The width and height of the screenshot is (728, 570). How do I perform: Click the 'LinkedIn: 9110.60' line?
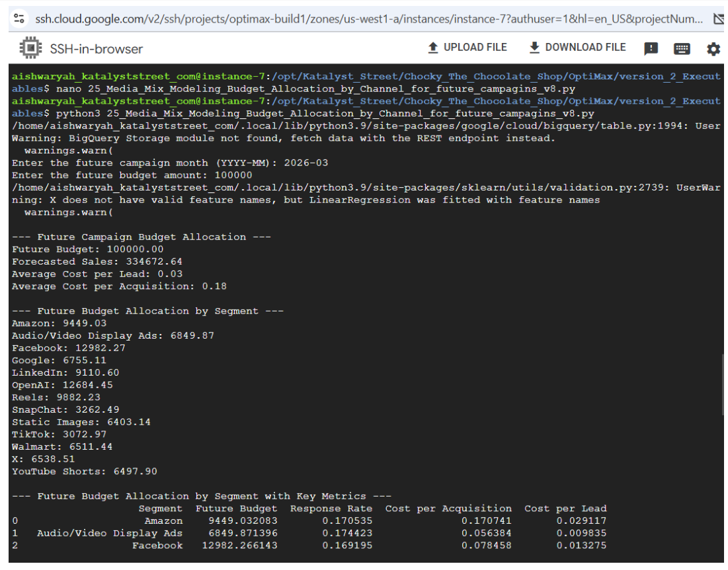tap(65, 373)
